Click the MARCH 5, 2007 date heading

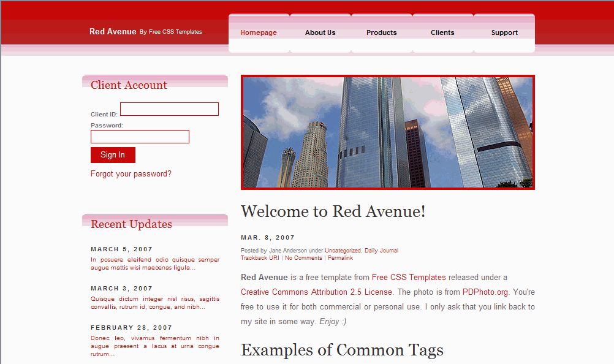(121, 249)
